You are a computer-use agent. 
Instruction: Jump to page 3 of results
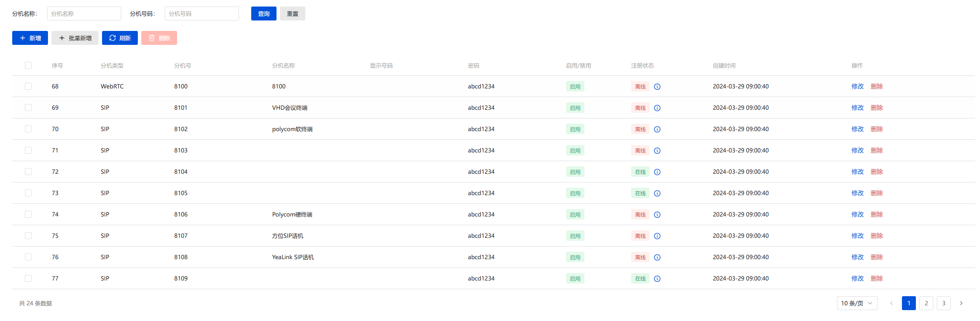943,303
